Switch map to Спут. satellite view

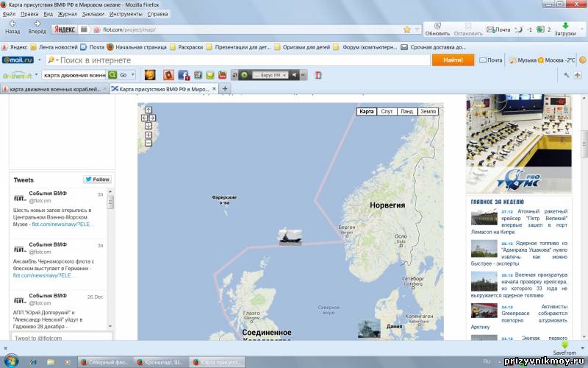pos(386,111)
